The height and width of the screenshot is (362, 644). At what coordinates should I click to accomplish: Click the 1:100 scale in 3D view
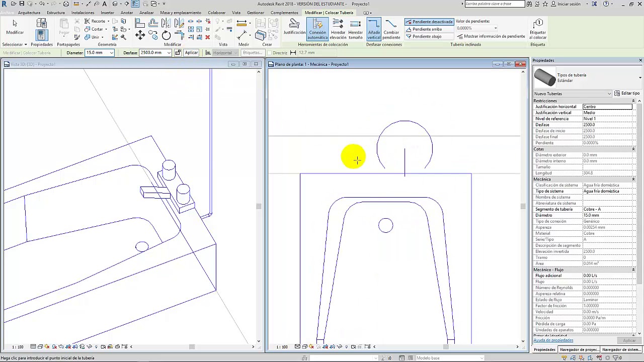click(x=18, y=347)
